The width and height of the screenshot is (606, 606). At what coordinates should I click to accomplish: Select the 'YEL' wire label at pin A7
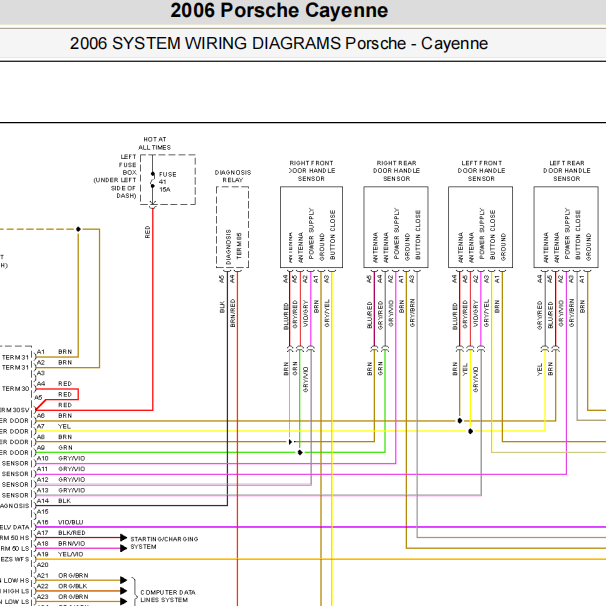tap(64, 426)
